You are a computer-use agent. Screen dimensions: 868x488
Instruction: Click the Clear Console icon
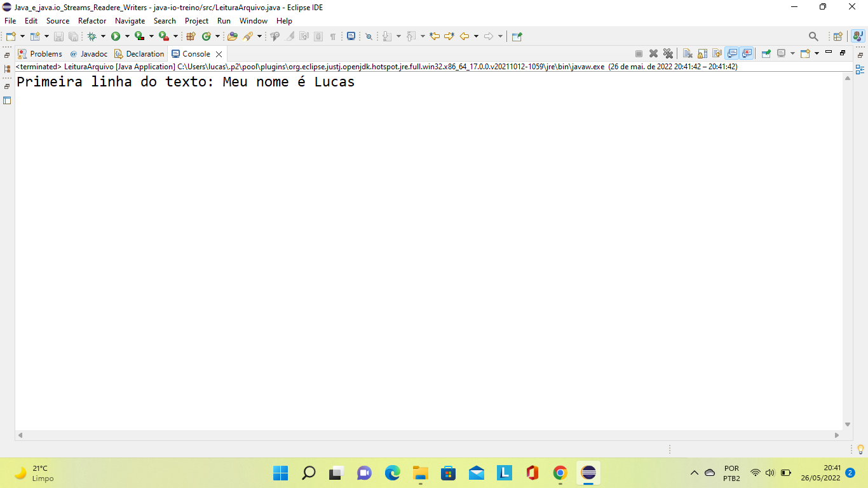coord(688,54)
